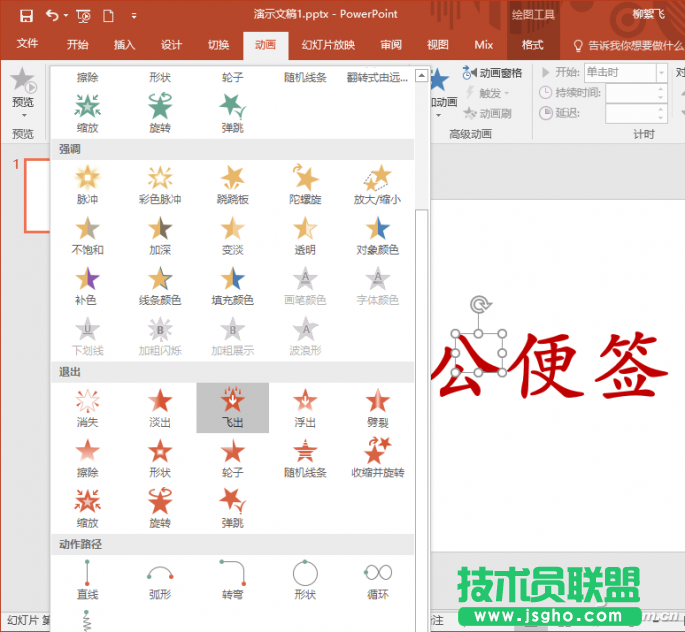
Task: Expand the 触发 trigger dropdown
Action: (490, 93)
